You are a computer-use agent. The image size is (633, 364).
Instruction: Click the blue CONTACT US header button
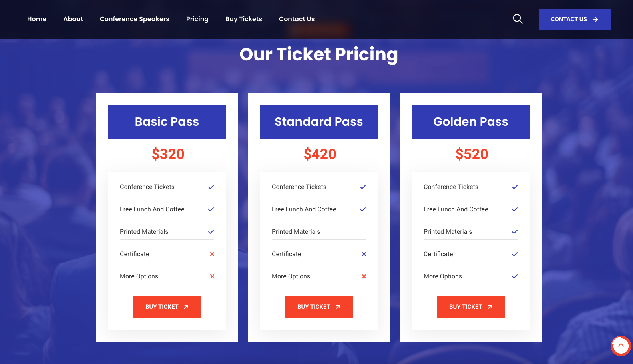click(x=575, y=19)
